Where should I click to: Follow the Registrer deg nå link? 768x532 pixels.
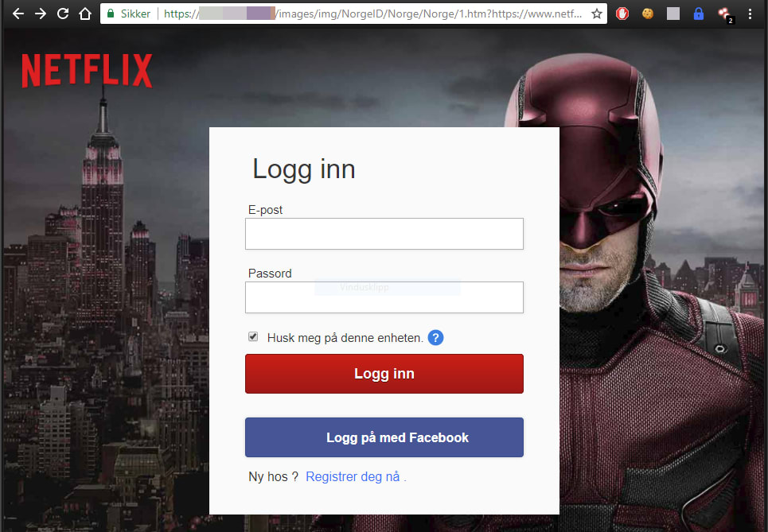click(355, 477)
